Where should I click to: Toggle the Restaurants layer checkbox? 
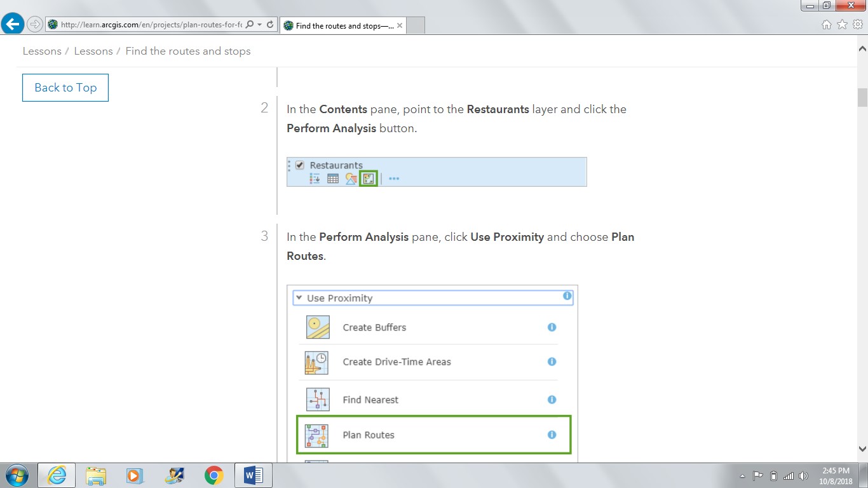tap(300, 165)
